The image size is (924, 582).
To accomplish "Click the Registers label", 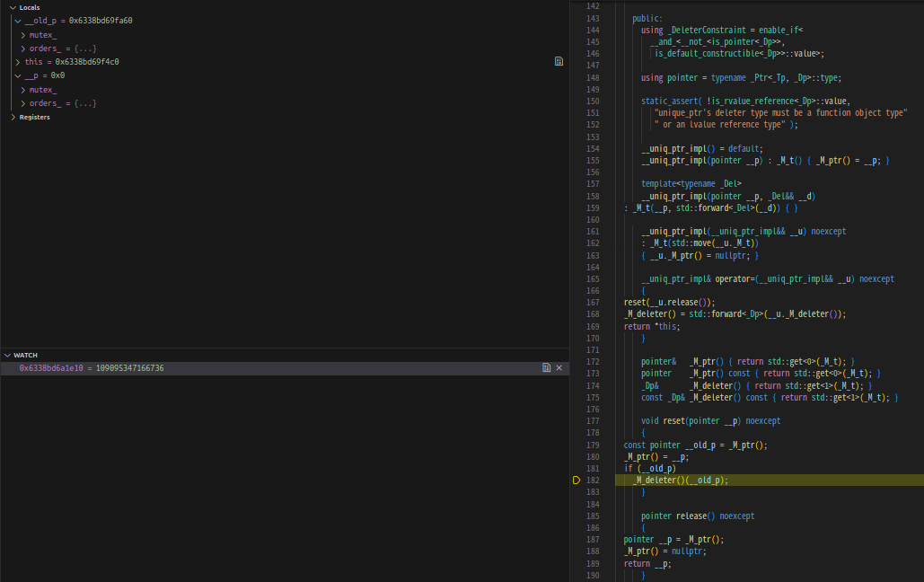I will pyautogui.click(x=35, y=118).
